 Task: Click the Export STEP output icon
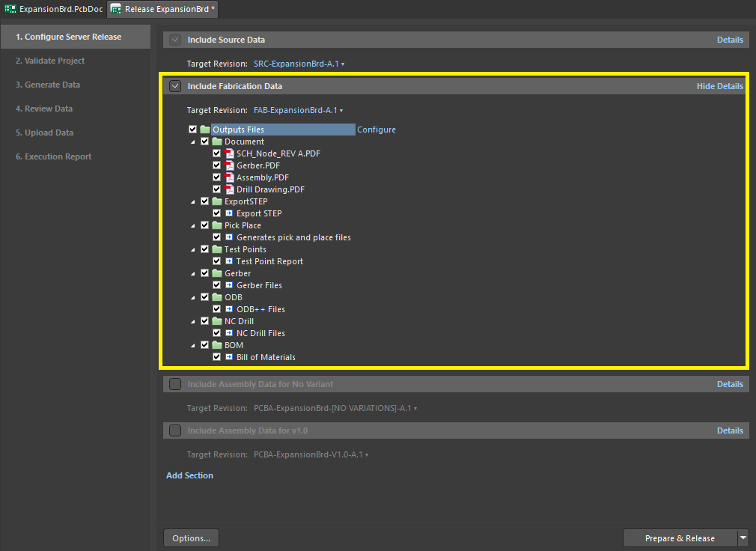tap(229, 213)
